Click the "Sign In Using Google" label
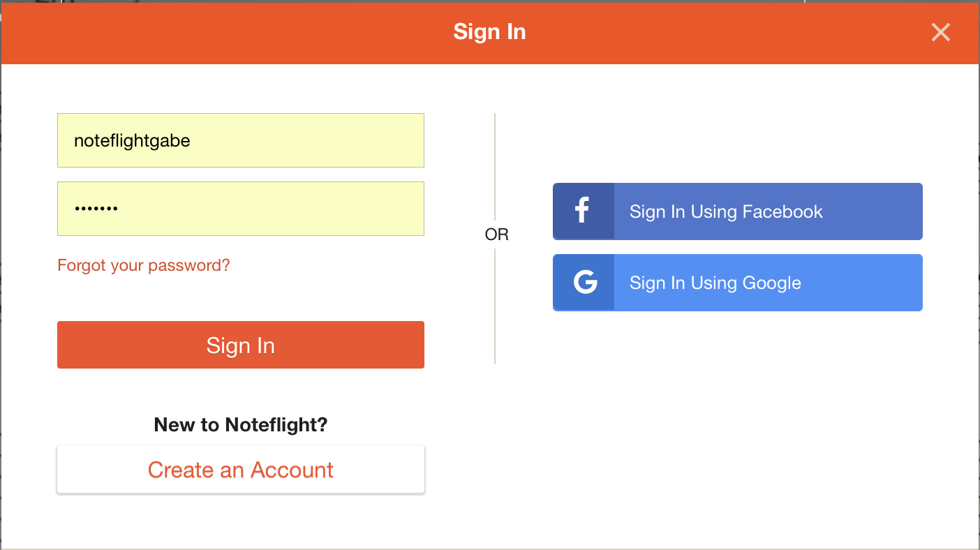 coord(715,283)
